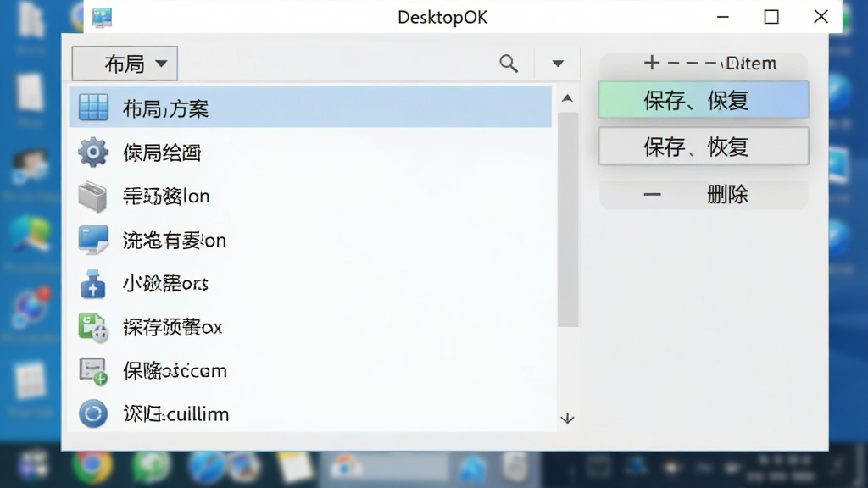The height and width of the screenshot is (488, 868).
Task: Click the gear icon in second list row
Action: [x=93, y=152]
